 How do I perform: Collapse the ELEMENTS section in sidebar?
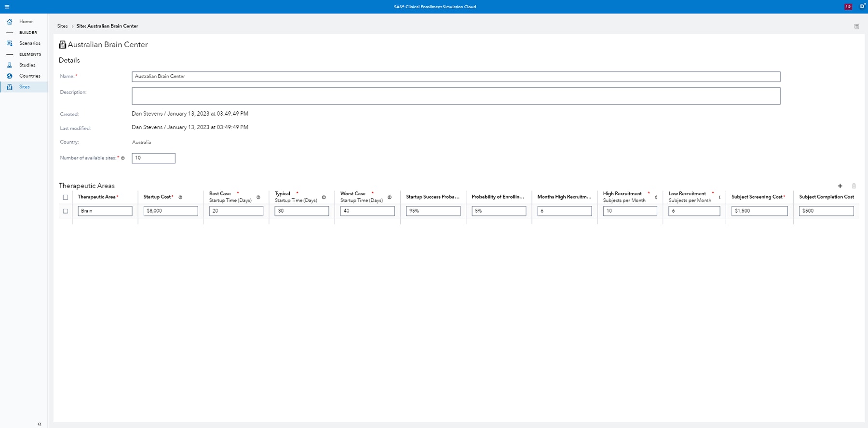point(10,54)
